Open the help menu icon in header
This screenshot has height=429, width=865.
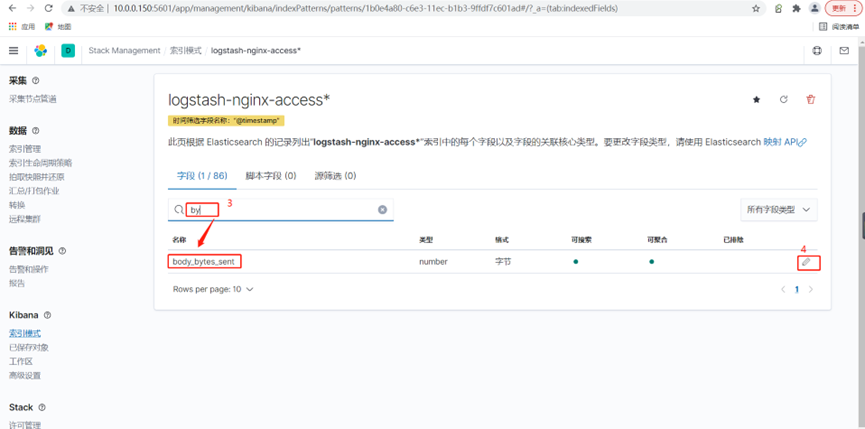pos(817,50)
